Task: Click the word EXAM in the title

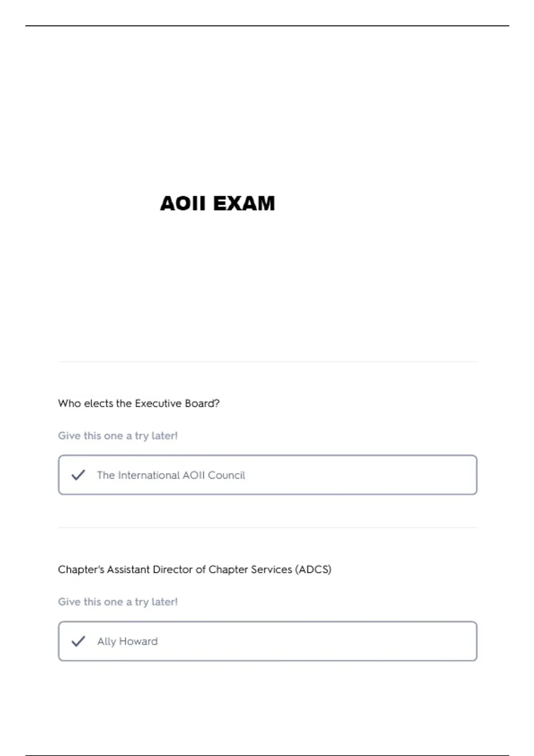Action: (244, 204)
